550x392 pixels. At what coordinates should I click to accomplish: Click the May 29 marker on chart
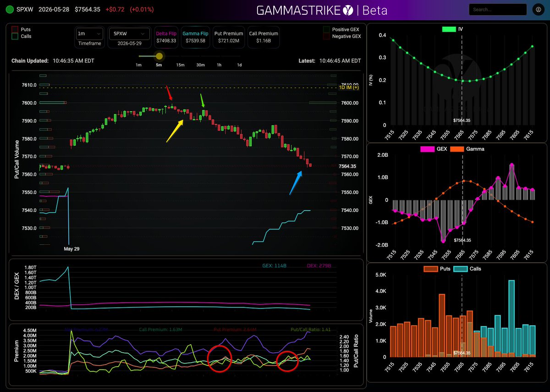pos(72,248)
